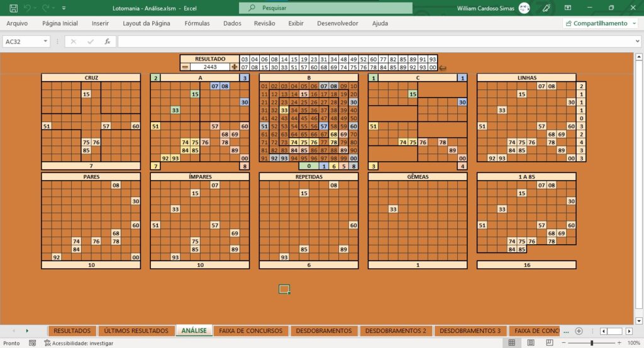This screenshot has width=644, height=348.
Task: Switch to Page Break Preview view
Action: click(x=550, y=343)
